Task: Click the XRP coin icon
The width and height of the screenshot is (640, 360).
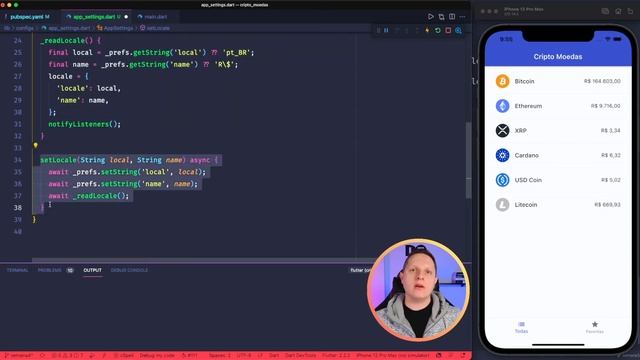Action: 502,131
